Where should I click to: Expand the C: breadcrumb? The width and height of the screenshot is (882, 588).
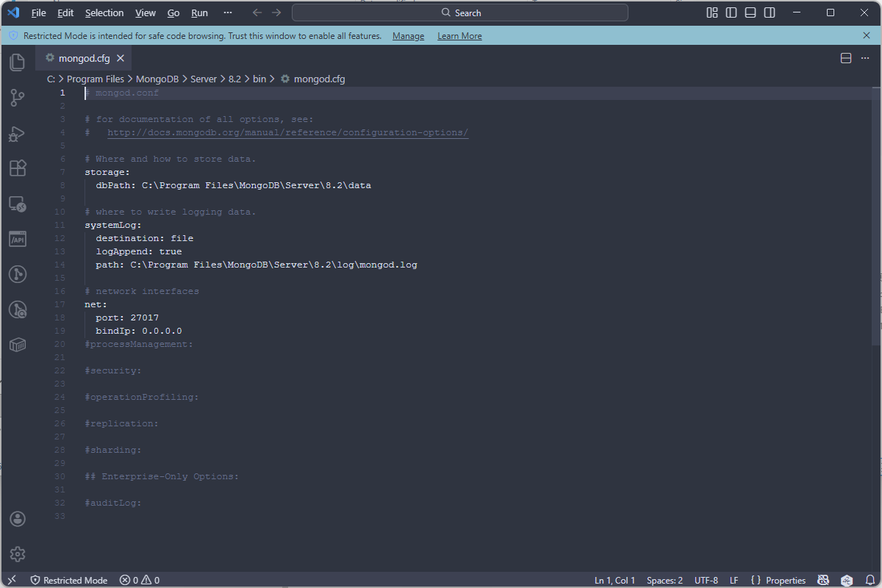point(51,79)
